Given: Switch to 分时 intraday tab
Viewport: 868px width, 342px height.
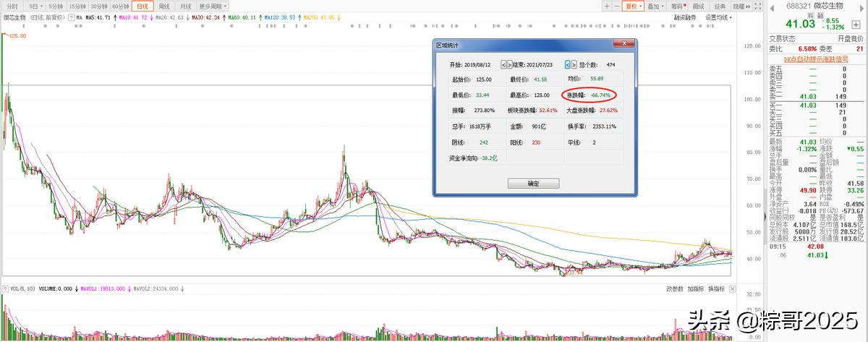Looking at the screenshot, I should tap(13, 6).
